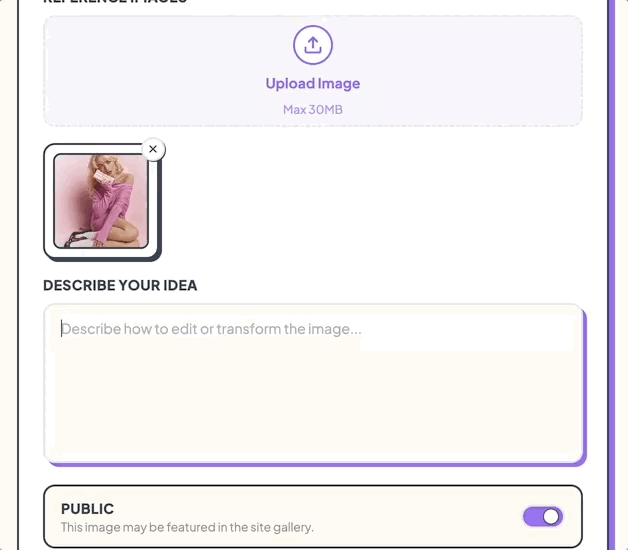Focus the idea description text box
The height and width of the screenshot is (550, 628).
point(313,383)
